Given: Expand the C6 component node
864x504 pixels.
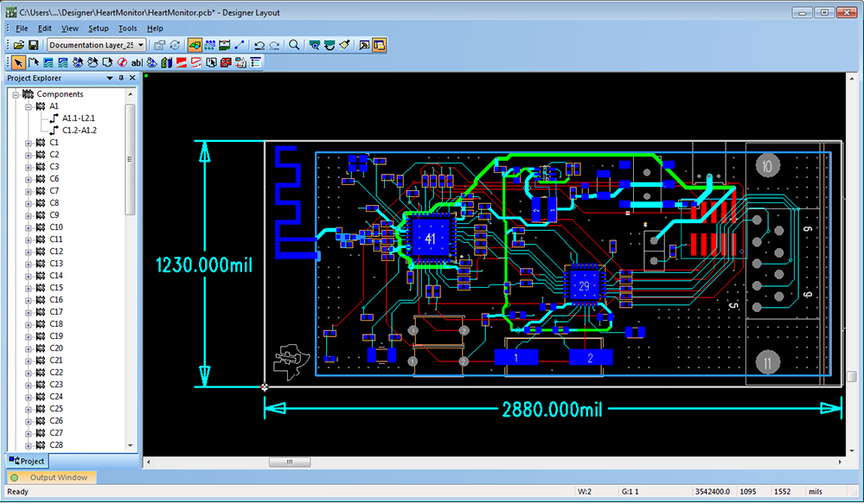Looking at the screenshot, I should [x=28, y=180].
